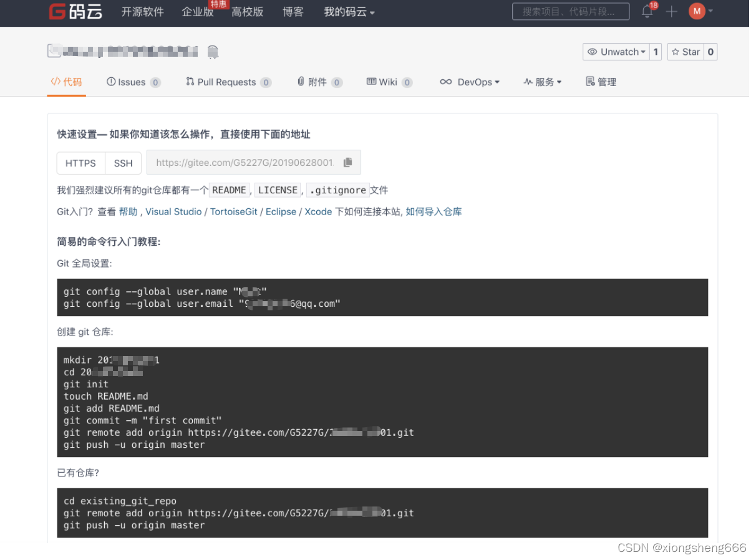Open 开源软件 in the top navigation
Image resolution: width=756 pixels, height=560 pixels.
142,12
